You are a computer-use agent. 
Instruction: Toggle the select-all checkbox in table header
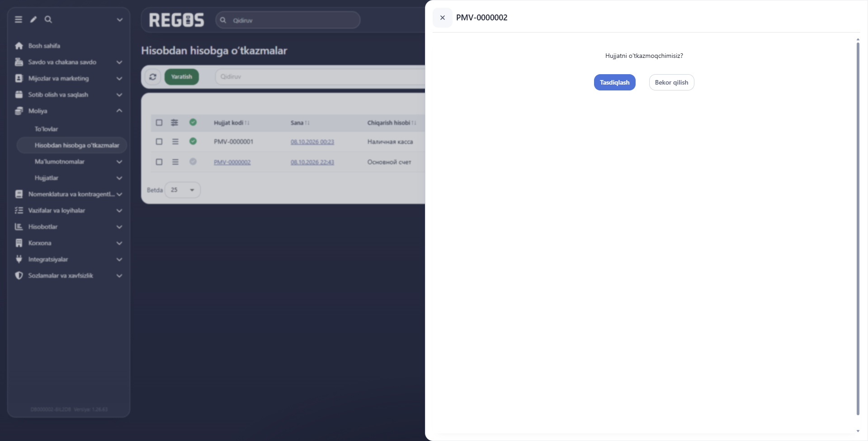[159, 123]
